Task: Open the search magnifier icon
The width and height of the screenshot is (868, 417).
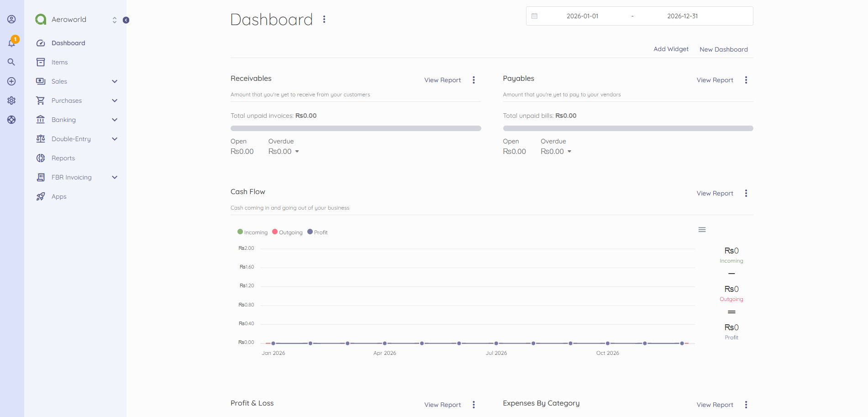Action: [11, 62]
